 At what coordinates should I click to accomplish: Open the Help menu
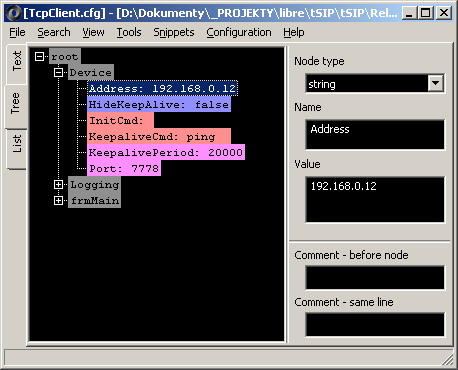pos(294,32)
